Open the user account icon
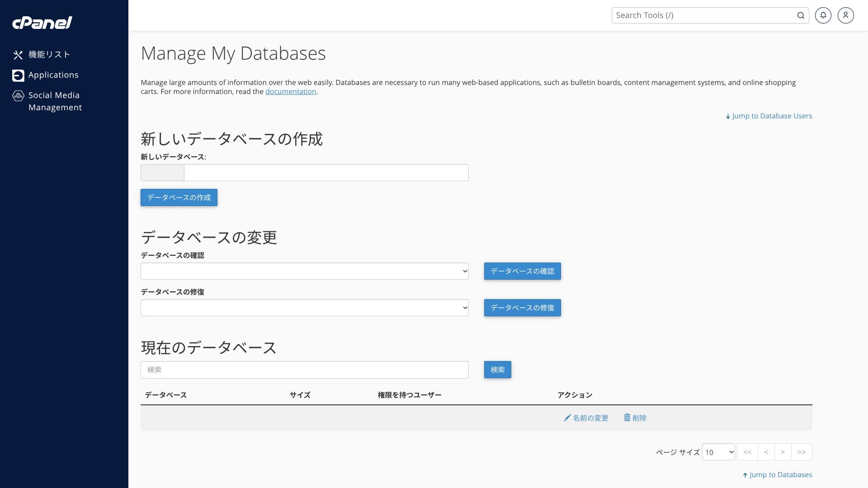 (845, 15)
